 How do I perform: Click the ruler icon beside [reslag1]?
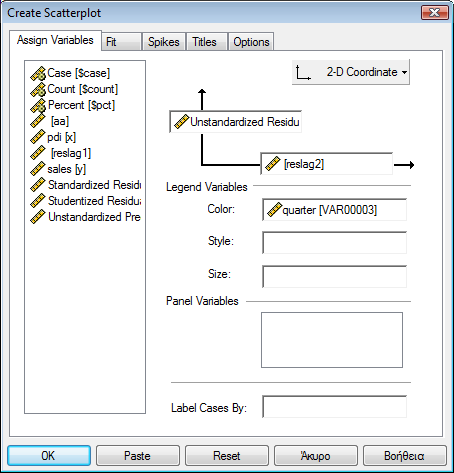38,153
